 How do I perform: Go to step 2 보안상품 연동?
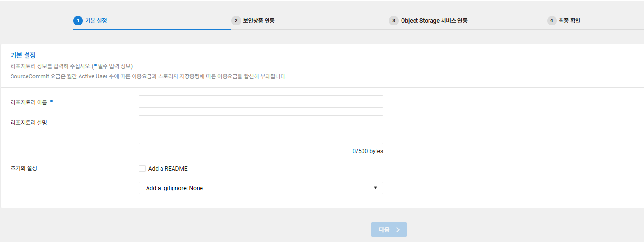pos(253,21)
